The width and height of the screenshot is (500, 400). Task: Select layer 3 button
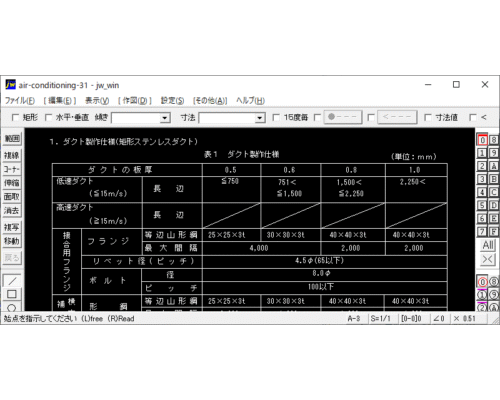(482, 179)
